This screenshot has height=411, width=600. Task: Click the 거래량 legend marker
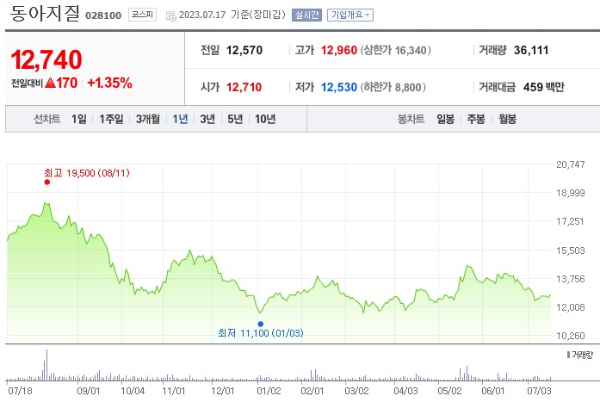pyautogui.click(x=568, y=355)
